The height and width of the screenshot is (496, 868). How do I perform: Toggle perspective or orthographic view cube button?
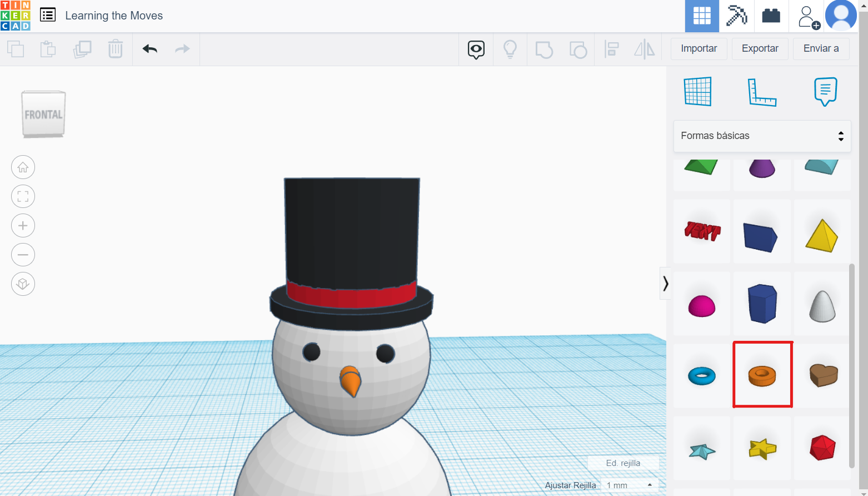pos(23,284)
